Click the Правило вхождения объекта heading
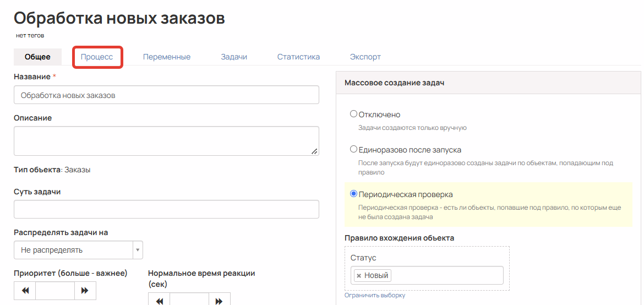 (399, 238)
